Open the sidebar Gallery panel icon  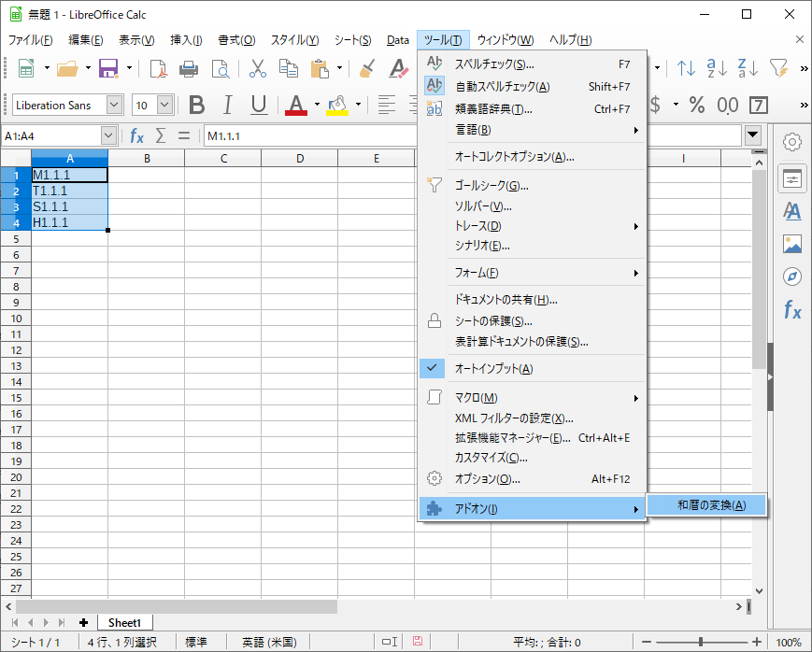tap(791, 244)
